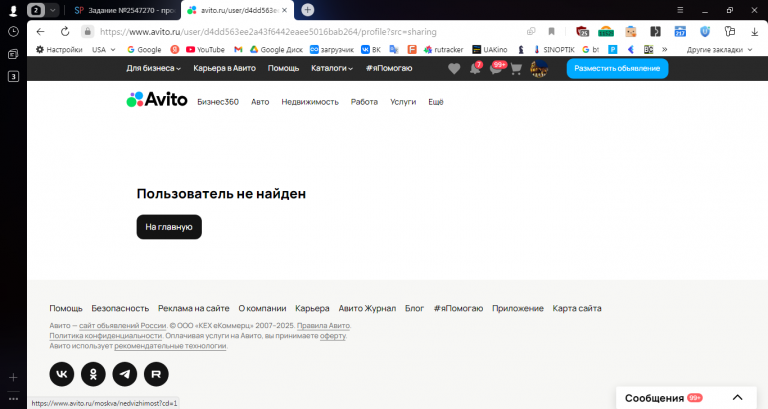Screen dimensions: 768x409
Task: Open the browser profile icon in sidebar
Action: [x=13, y=10]
